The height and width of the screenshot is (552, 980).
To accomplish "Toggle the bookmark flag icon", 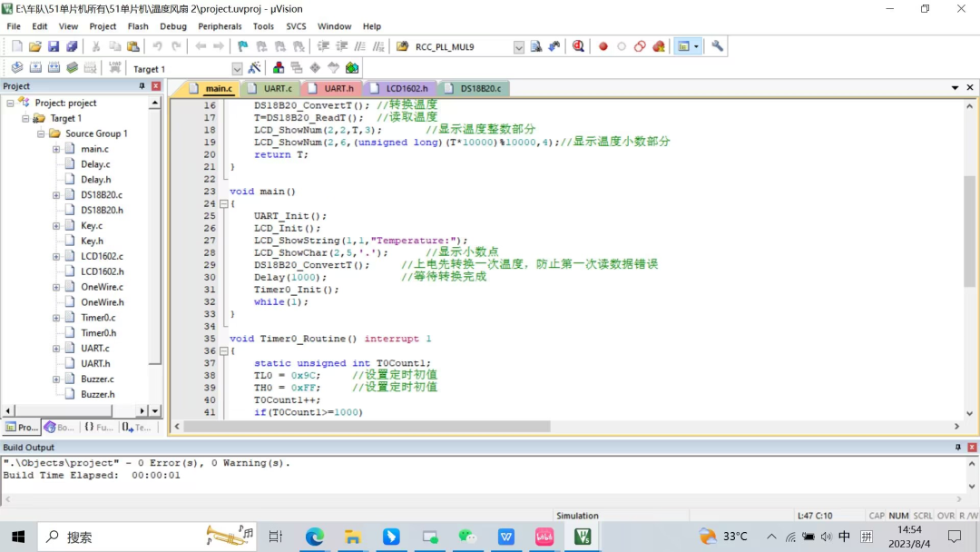I will [x=242, y=46].
